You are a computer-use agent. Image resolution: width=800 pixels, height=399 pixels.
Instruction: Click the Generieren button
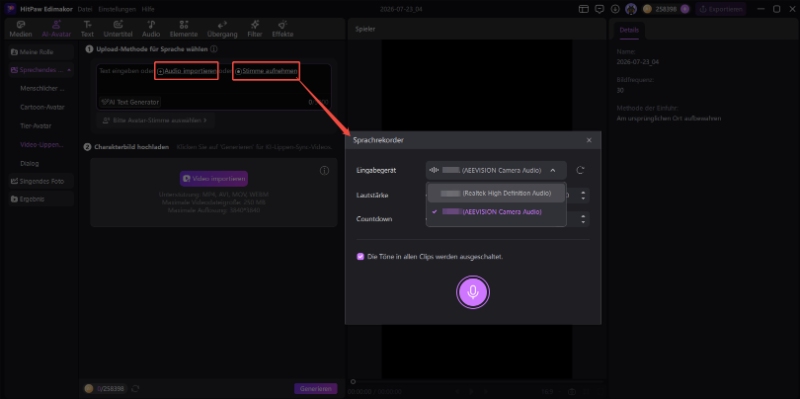click(x=315, y=389)
